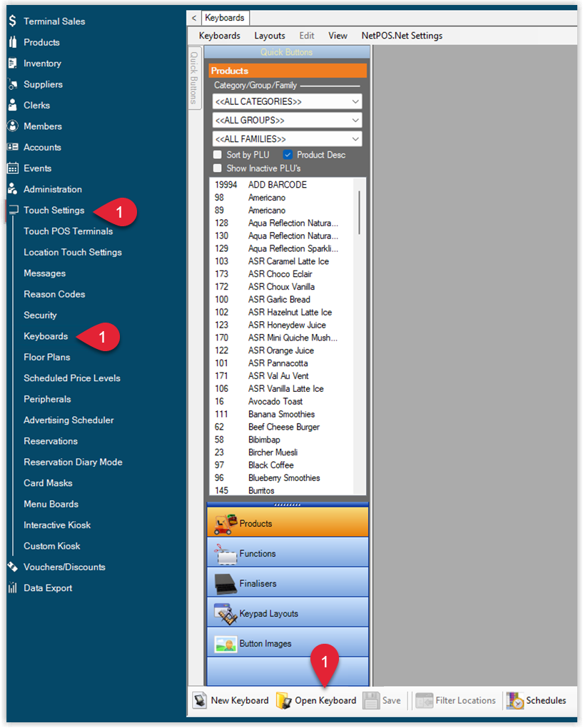The width and height of the screenshot is (583, 728).
Task: Click the forklift icon on Products panel button
Action: coord(225,524)
